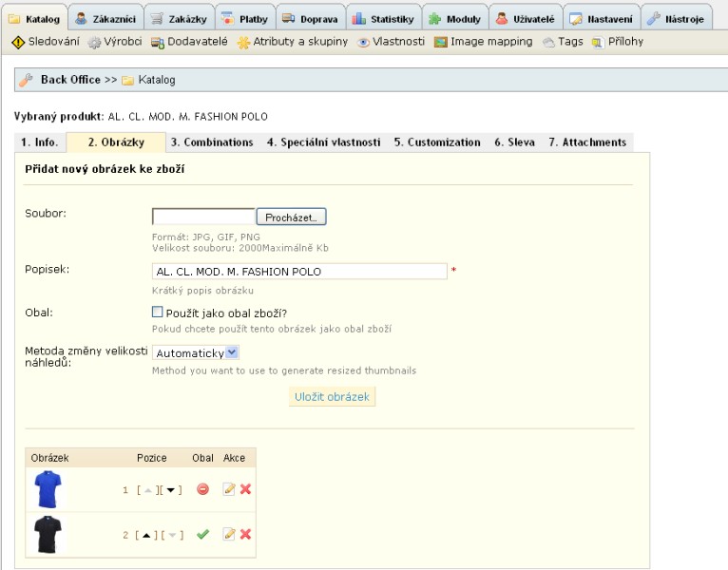Move blue polo image down one position

click(x=171, y=490)
